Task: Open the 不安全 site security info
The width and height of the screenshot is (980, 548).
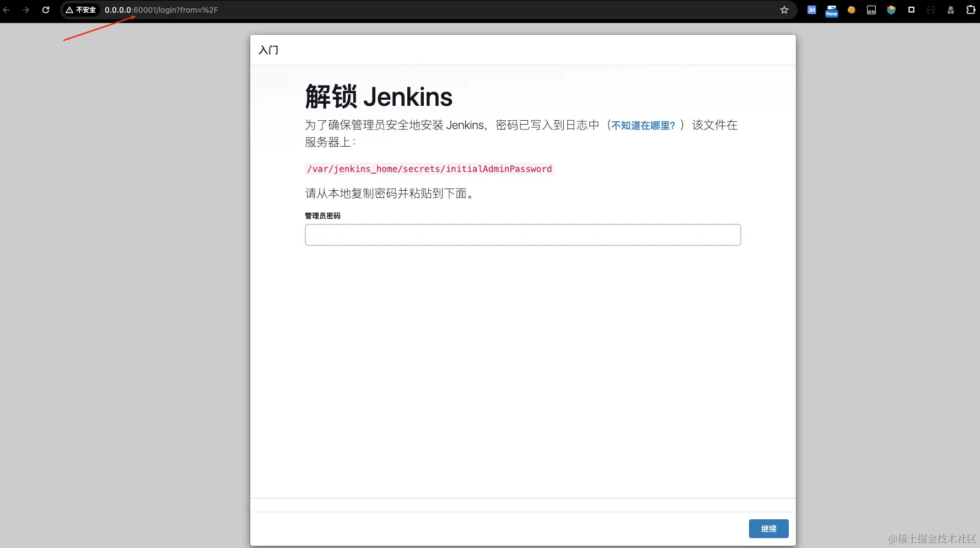Action: click(80, 10)
